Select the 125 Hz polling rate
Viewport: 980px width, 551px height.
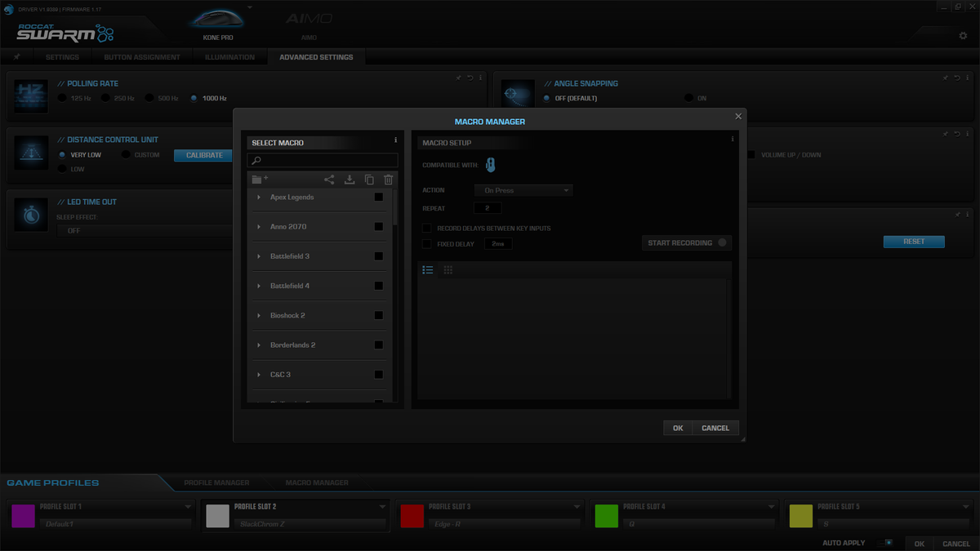point(63,98)
